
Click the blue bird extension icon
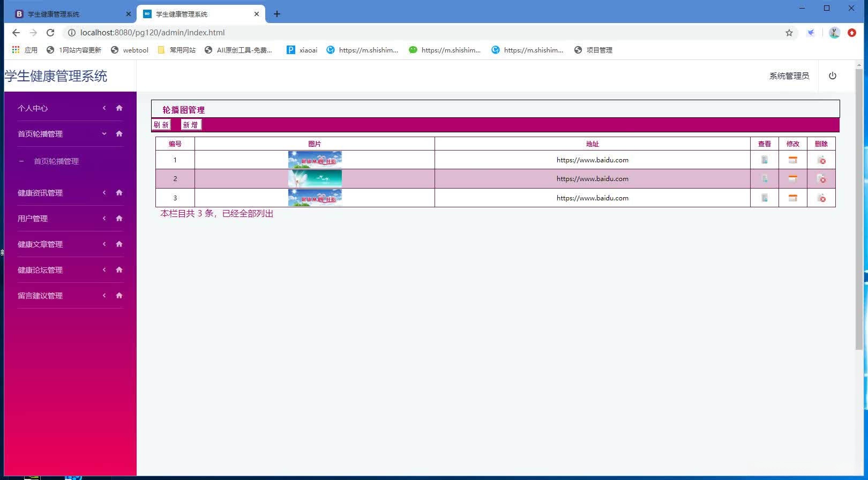[x=811, y=33]
